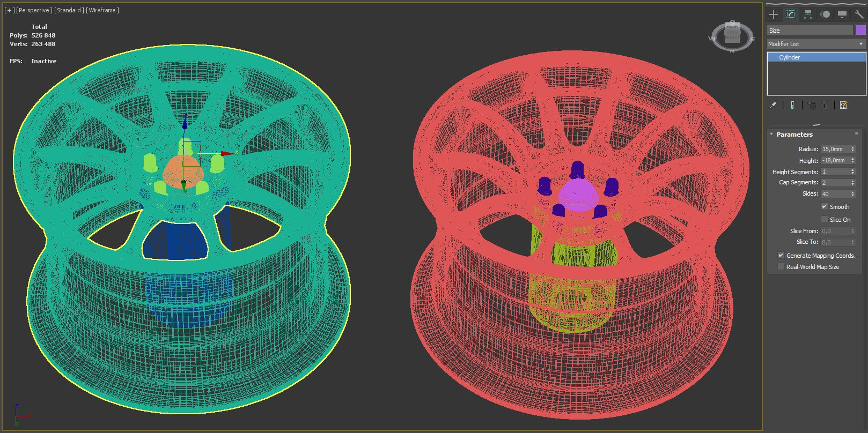Open the Wireframe display label menu

pyautogui.click(x=102, y=10)
